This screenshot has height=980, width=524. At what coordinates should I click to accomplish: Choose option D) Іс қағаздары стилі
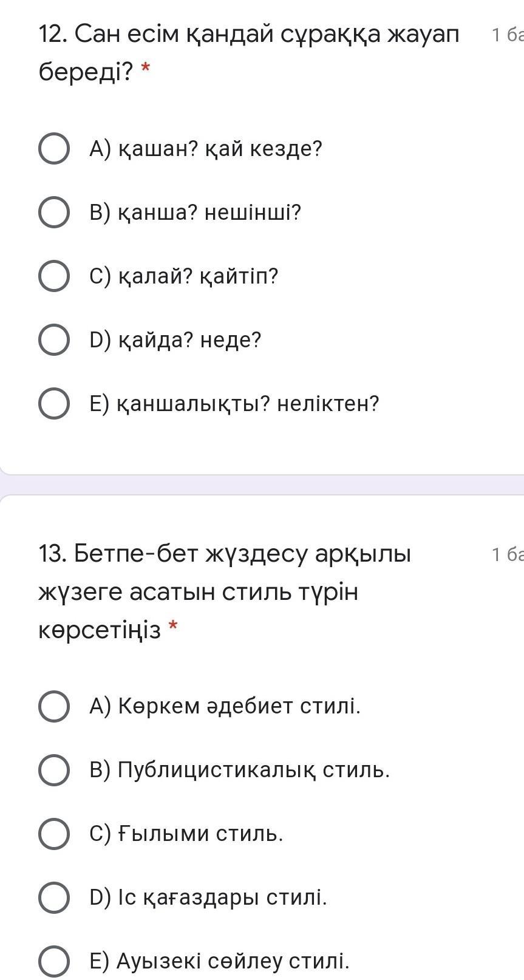pos(53,897)
